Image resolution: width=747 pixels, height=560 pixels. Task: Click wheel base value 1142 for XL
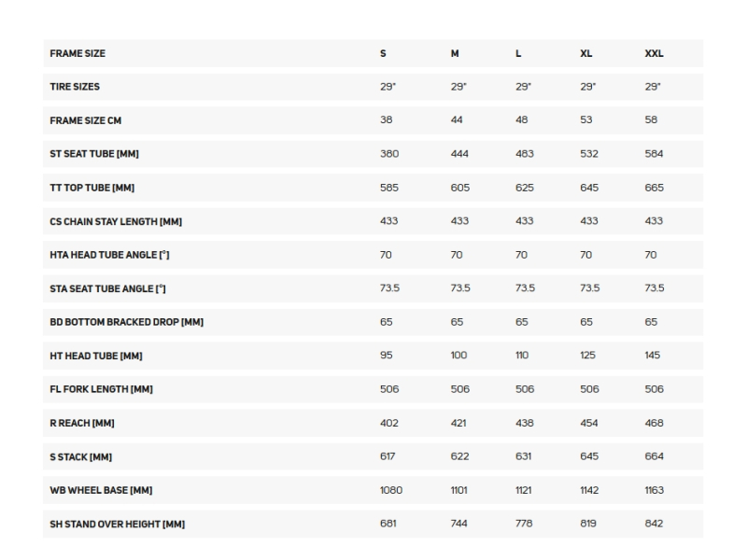point(589,490)
